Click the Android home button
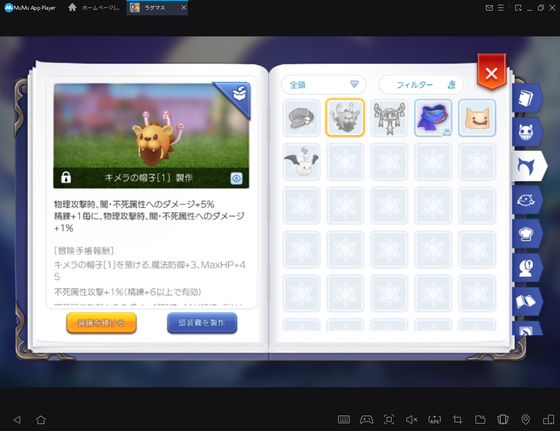 [x=41, y=420]
